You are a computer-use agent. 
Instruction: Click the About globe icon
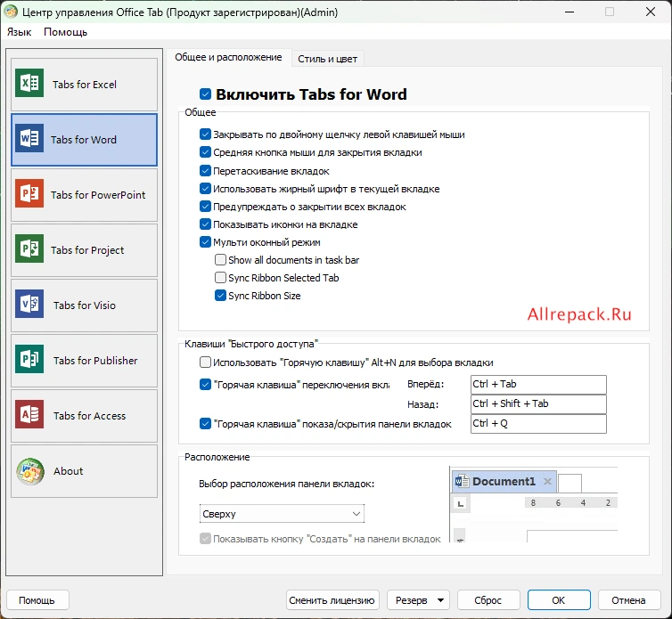point(30,471)
